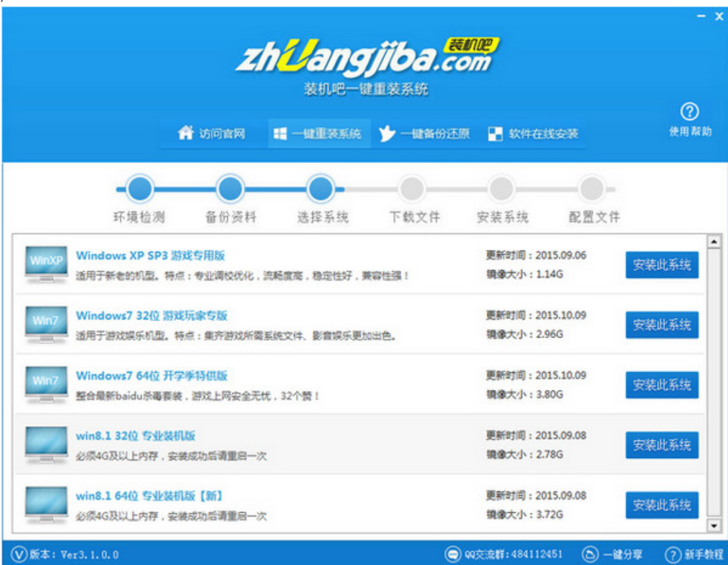
Task: Click the Windows logo icon in navigation
Action: (x=280, y=134)
